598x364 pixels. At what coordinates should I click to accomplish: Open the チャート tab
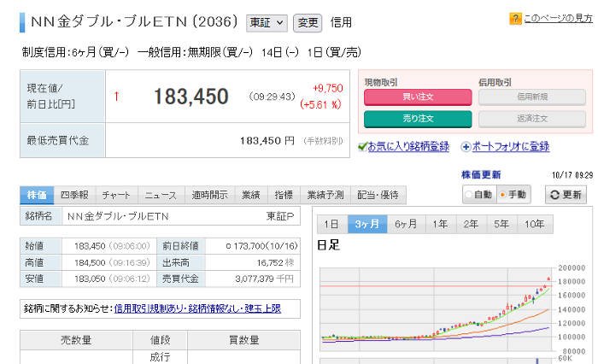coord(116,195)
